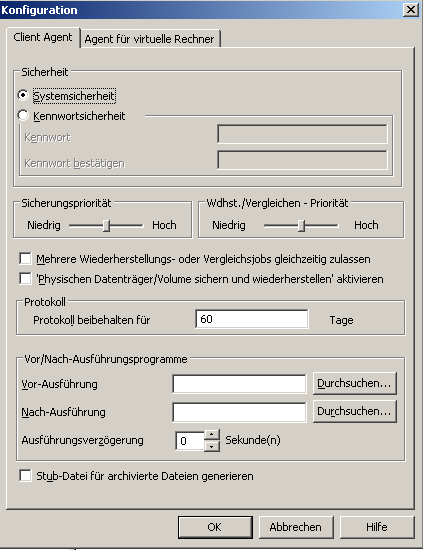Focus the Vor-Ausführung text field
This screenshot has width=423, height=550.
pos(239,384)
